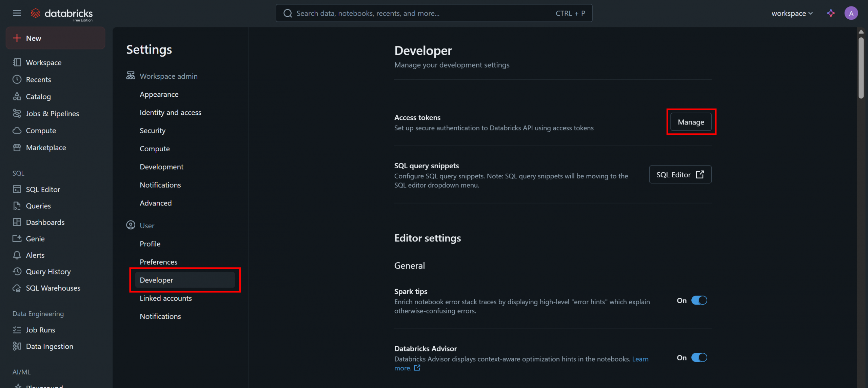Click the sparkle assistant icon near workspace
The height and width of the screenshot is (388, 868).
point(831,13)
